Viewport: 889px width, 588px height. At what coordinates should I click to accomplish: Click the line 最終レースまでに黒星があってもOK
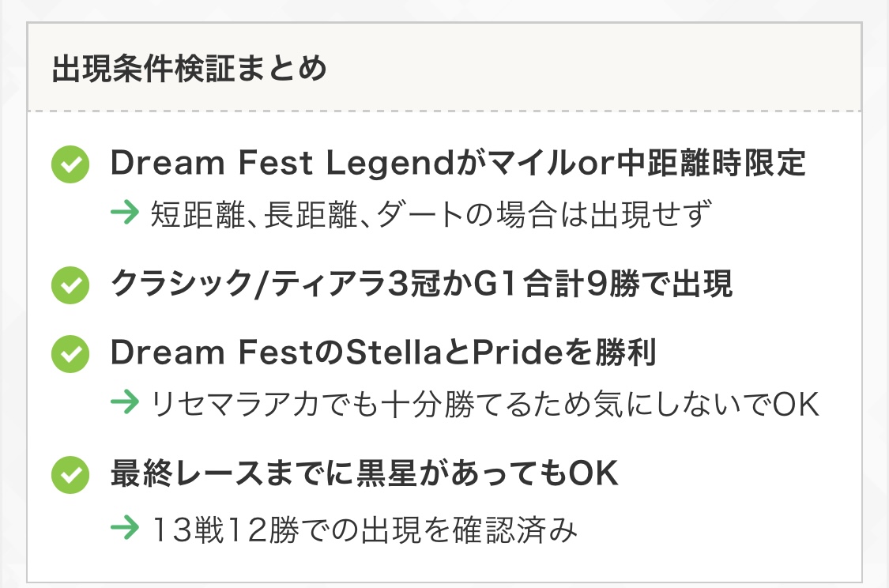[364, 474]
